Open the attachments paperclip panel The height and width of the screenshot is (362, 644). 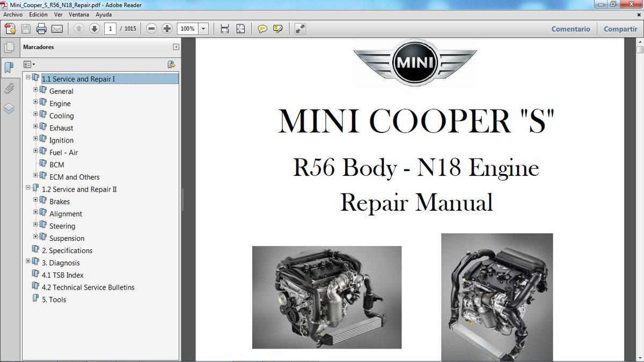click(x=9, y=88)
